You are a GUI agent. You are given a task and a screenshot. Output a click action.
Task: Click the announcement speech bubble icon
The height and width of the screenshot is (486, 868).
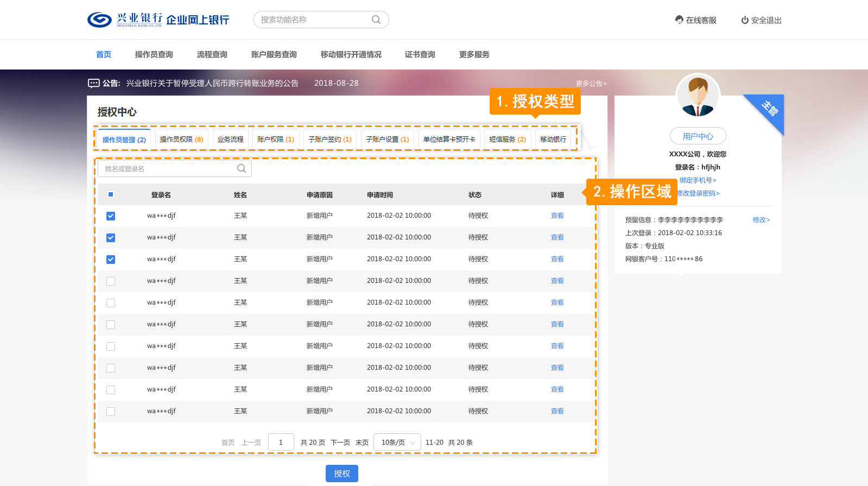(x=93, y=83)
